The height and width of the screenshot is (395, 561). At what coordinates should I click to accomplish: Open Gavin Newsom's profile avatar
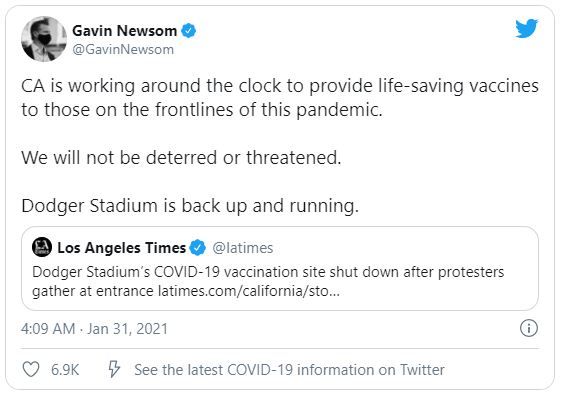pos(44,39)
